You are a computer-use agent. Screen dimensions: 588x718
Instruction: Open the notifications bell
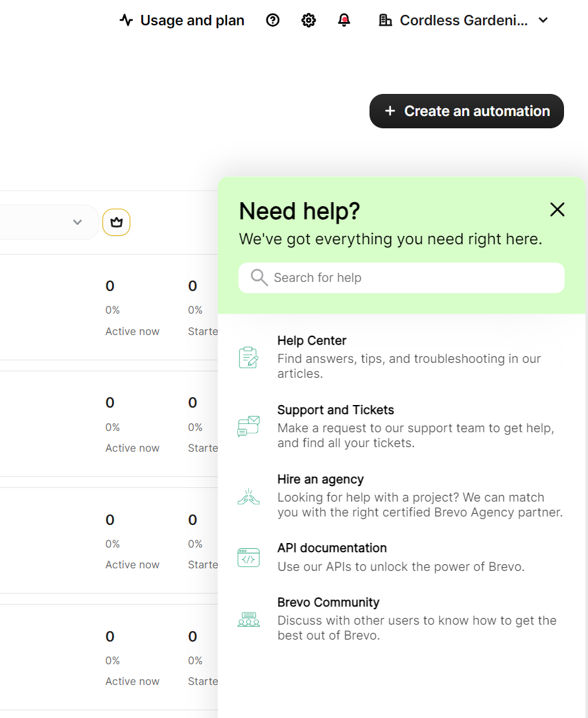pos(344,20)
